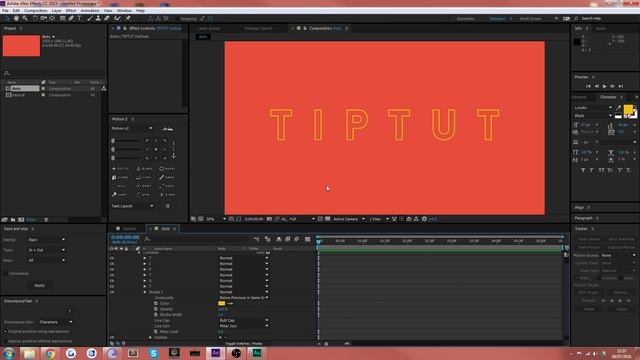Jump to first frame in Preview panel
The width and height of the screenshot is (640, 360).
[x=588, y=87]
